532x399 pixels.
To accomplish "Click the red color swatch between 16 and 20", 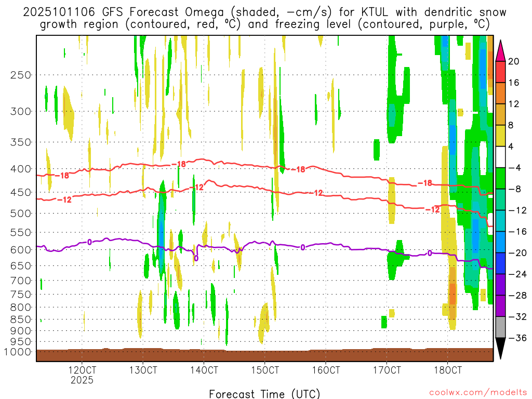I will point(500,72).
